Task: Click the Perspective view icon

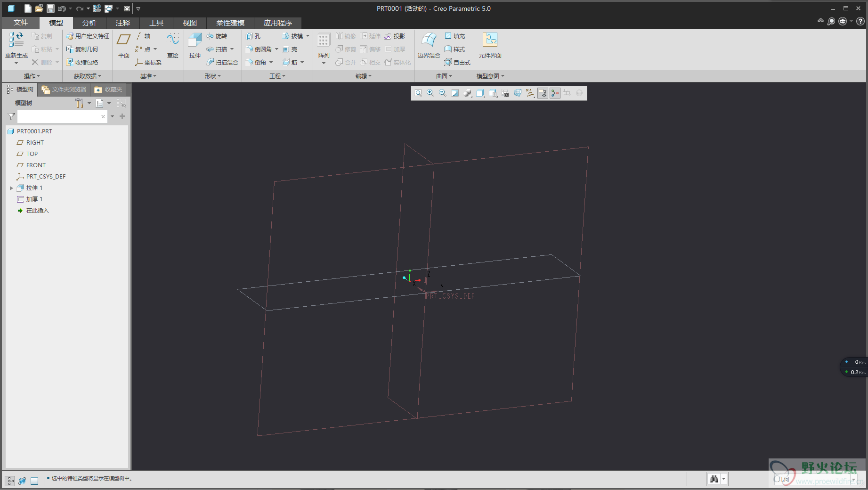Action: (518, 93)
